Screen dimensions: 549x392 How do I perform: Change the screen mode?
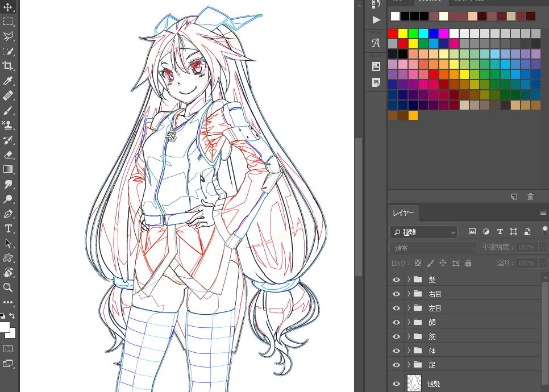pos(8,363)
